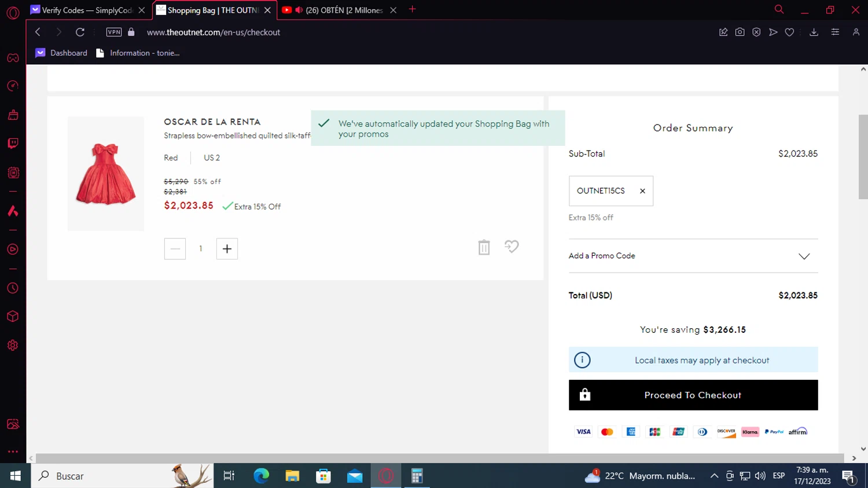Go back to the previous page
This screenshot has width=868, height=488.
pyautogui.click(x=38, y=32)
